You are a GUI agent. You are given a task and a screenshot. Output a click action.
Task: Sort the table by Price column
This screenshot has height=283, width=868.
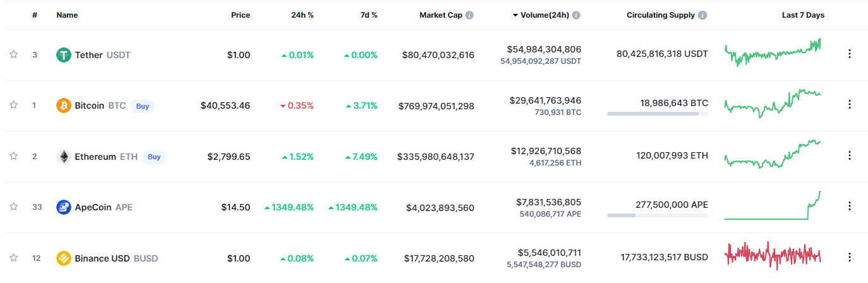pos(240,15)
